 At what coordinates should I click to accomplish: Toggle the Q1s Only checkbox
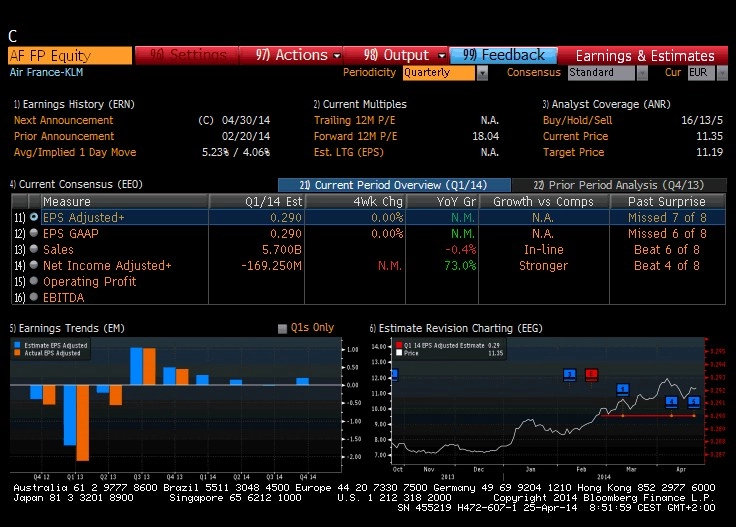click(x=282, y=328)
